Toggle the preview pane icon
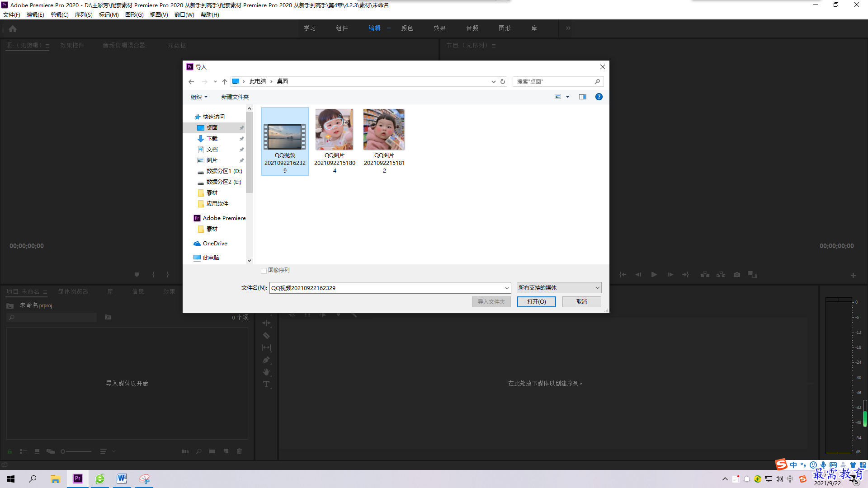 coord(583,97)
